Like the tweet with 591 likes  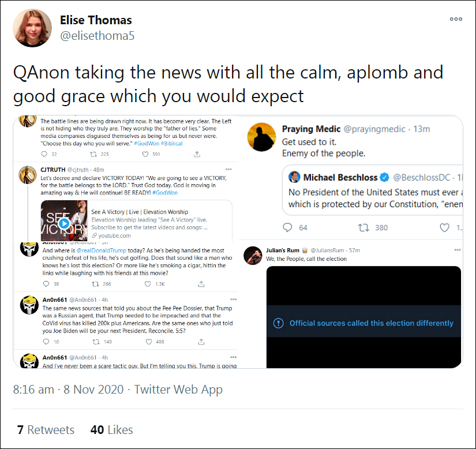(x=145, y=154)
